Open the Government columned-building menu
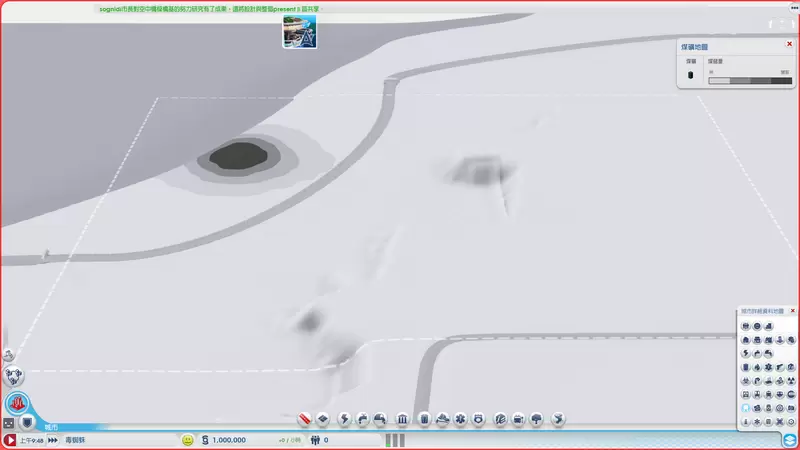Image resolution: width=800 pixels, height=450 pixels. point(402,419)
